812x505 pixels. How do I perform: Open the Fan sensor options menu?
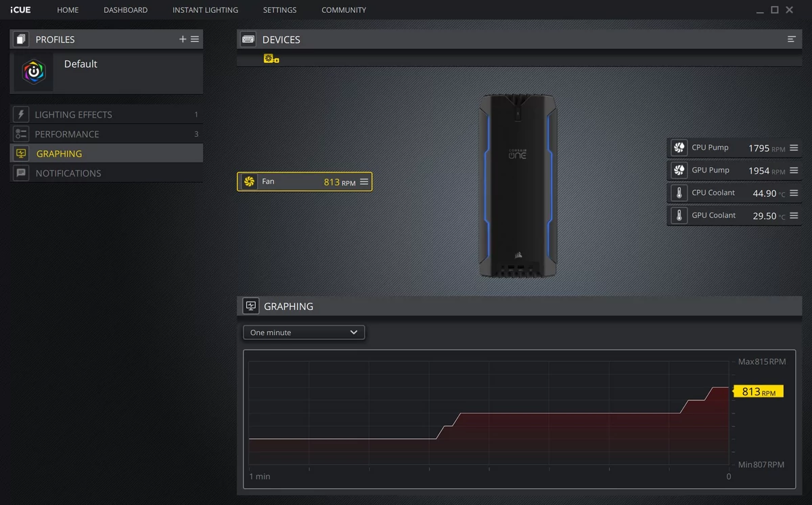pyautogui.click(x=364, y=181)
